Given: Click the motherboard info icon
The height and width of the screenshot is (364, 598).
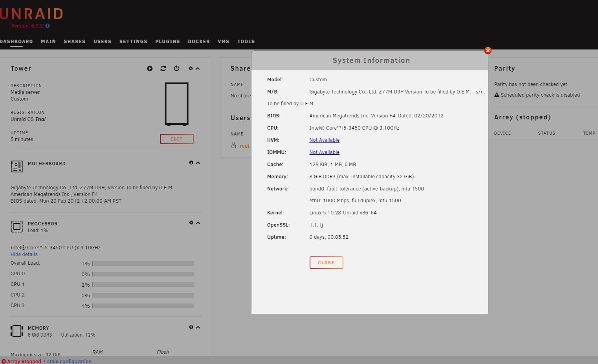Looking at the screenshot, I should [191, 163].
